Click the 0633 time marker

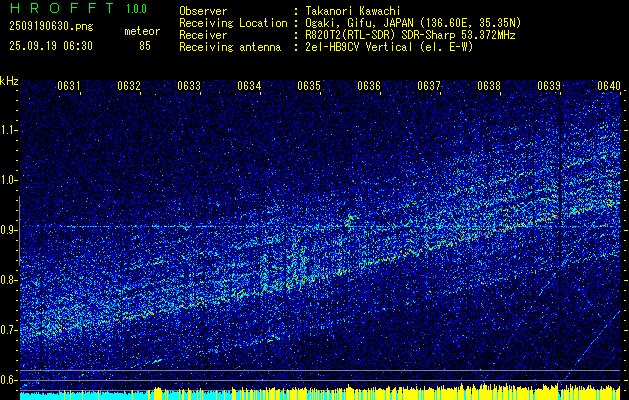coord(189,85)
